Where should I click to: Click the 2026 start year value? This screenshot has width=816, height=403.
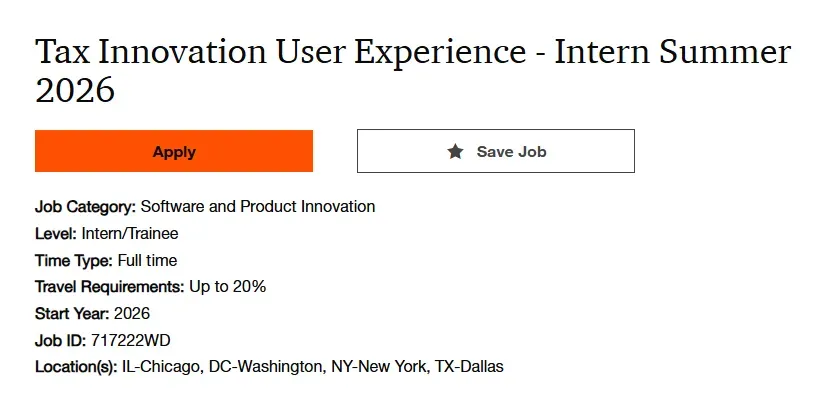tap(132, 314)
